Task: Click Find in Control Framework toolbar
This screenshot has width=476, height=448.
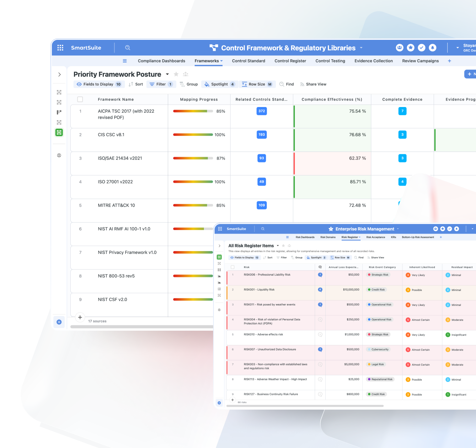Action: (287, 84)
